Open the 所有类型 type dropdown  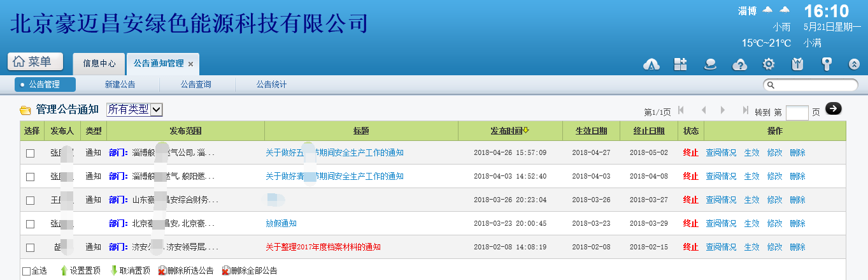click(134, 110)
